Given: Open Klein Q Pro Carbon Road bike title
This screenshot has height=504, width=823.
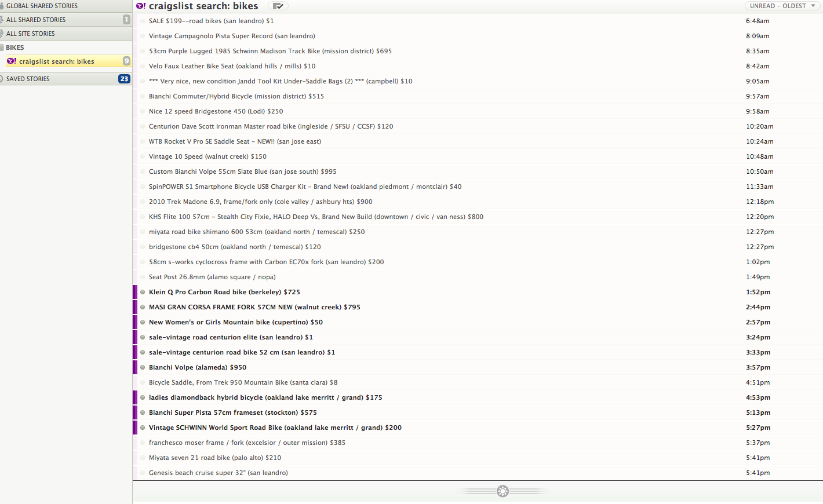Looking at the screenshot, I should point(224,292).
